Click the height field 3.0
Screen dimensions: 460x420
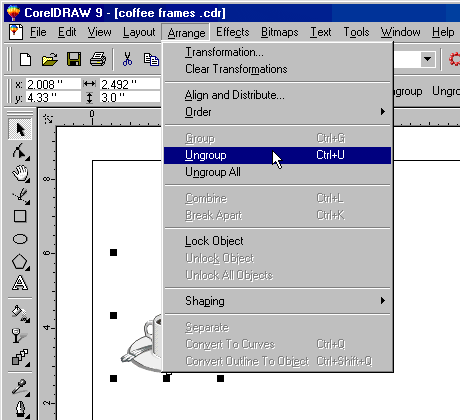click(x=130, y=98)
